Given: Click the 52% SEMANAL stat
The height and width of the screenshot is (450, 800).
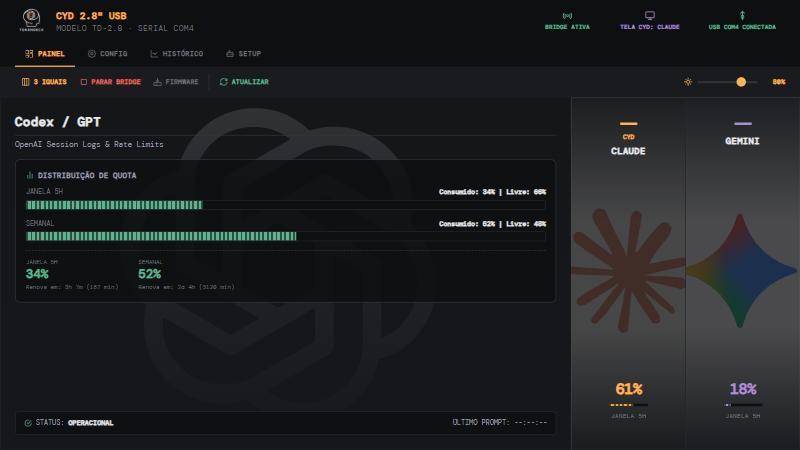Looking at the screenshot, I should 149,274.
